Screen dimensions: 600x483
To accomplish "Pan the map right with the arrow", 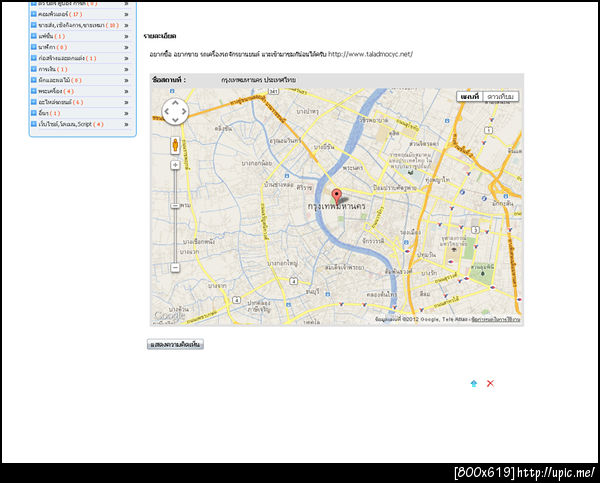I will pyautogui.click(x=184, y=111).
